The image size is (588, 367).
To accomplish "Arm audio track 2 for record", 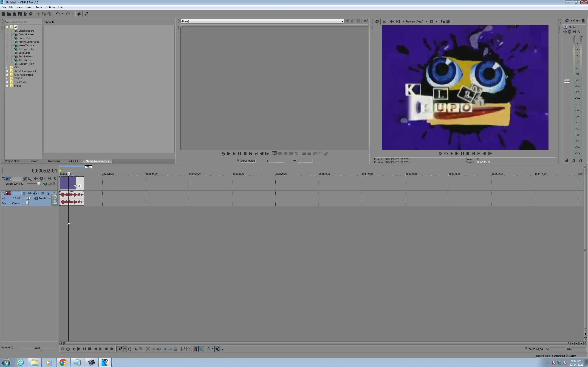I will [24, 193].
